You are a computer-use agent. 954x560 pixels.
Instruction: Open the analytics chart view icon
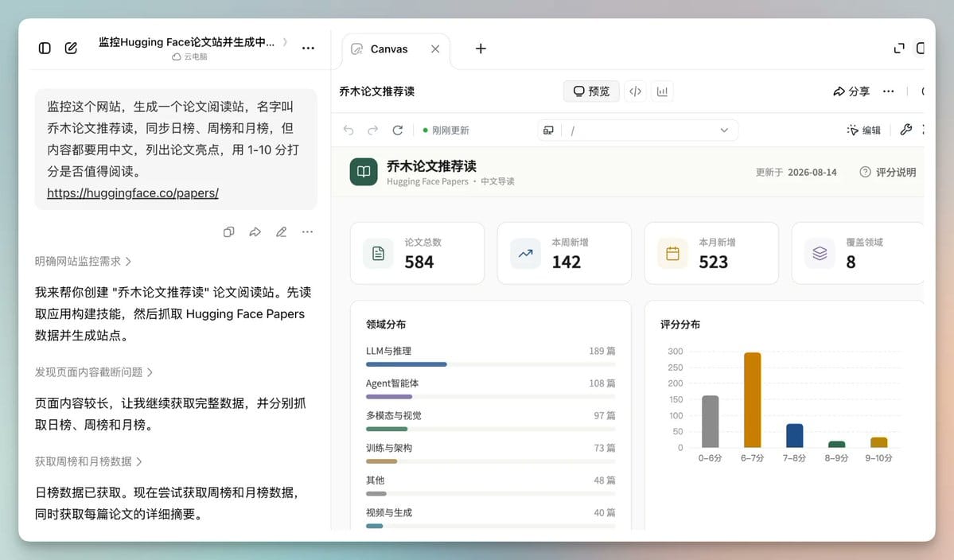(662, 91)
